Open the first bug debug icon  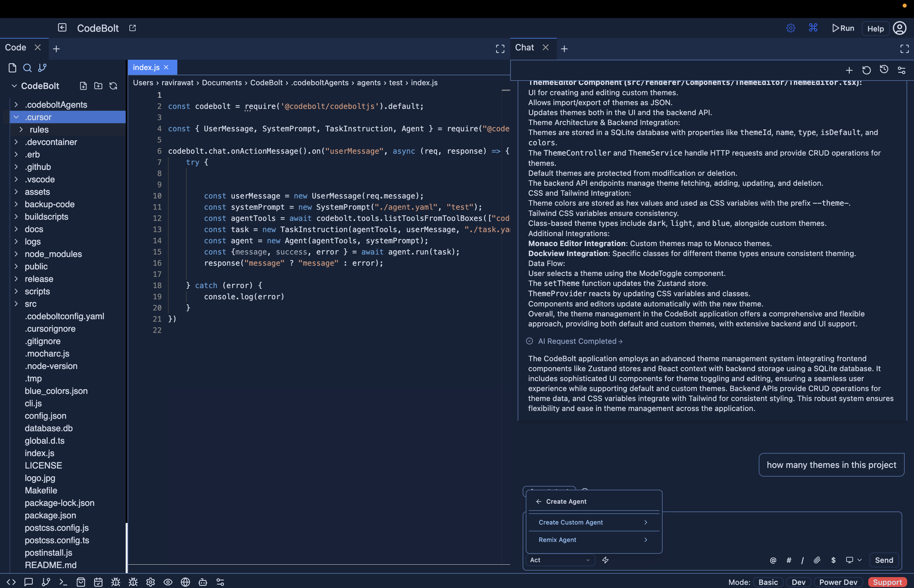coord(116,582)
